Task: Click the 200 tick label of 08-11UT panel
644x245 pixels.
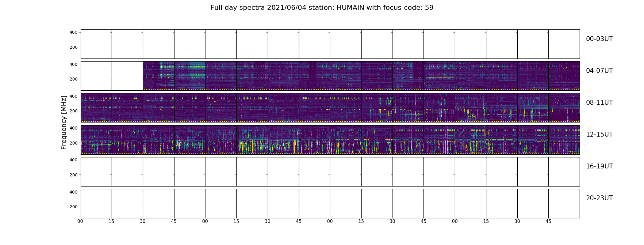Action: [74, 111]
